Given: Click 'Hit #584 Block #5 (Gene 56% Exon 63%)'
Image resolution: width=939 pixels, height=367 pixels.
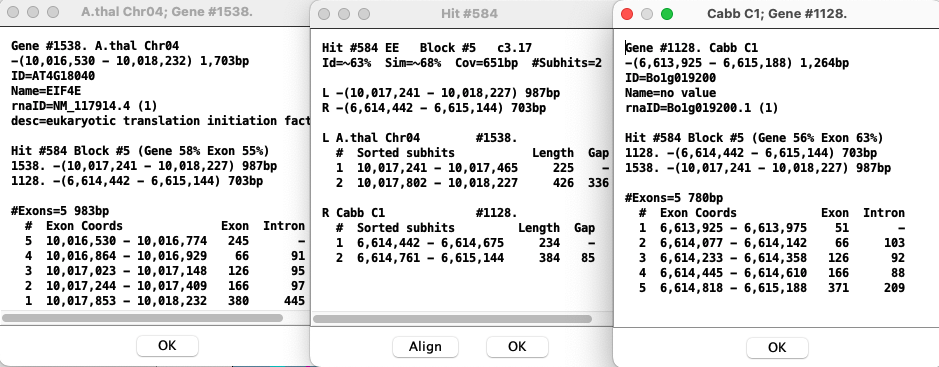Looking at the screenshot, I should pos(754,138).
